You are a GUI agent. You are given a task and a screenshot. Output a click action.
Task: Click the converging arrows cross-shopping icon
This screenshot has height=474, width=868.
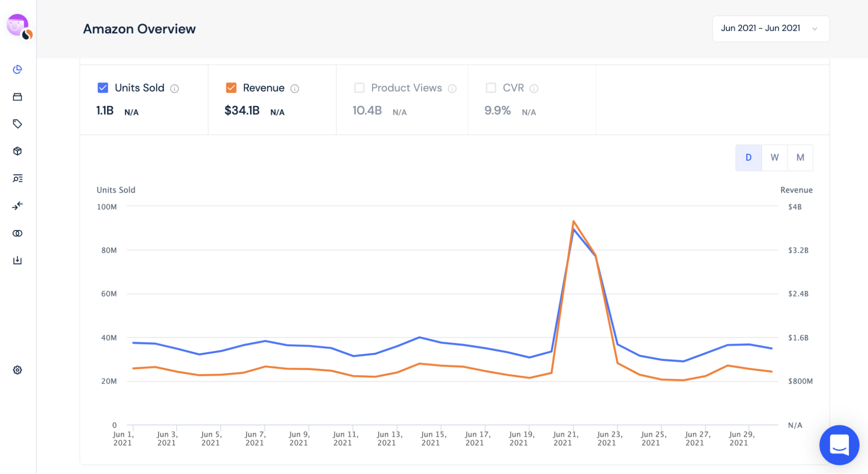(x=17, y=206)
